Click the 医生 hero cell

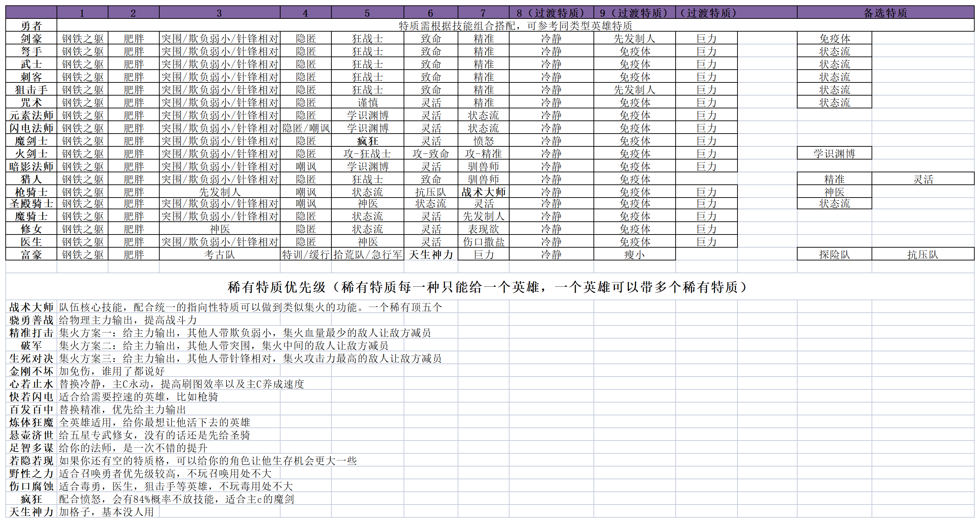[x=31, y=242]
